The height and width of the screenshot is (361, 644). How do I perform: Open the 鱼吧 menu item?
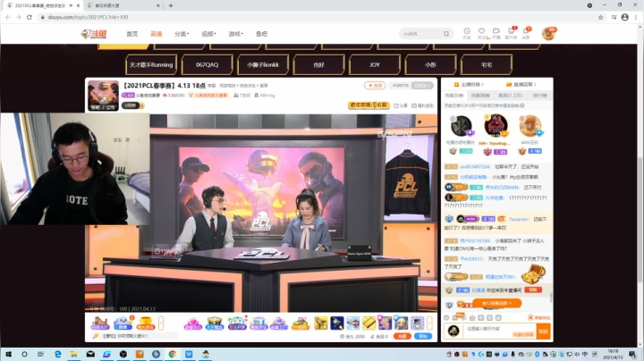pos(261,34)
